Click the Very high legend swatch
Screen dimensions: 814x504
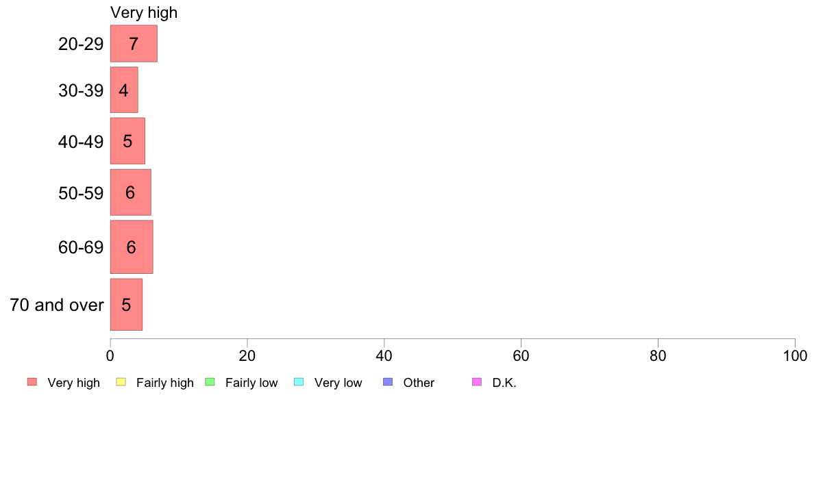(x=32, y=382)
